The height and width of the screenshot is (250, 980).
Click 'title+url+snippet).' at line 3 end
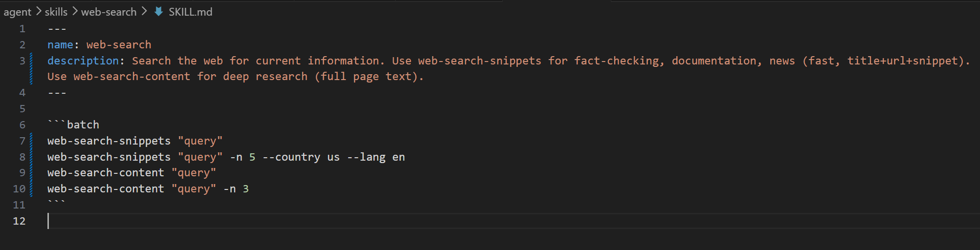tap(909, 61)
